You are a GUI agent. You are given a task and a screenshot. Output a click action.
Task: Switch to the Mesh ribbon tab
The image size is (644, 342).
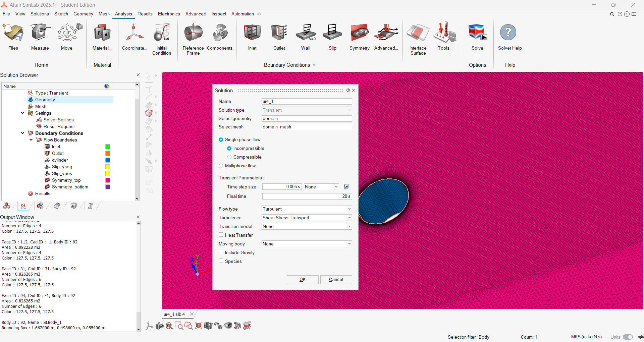click(x=104, y=14)
